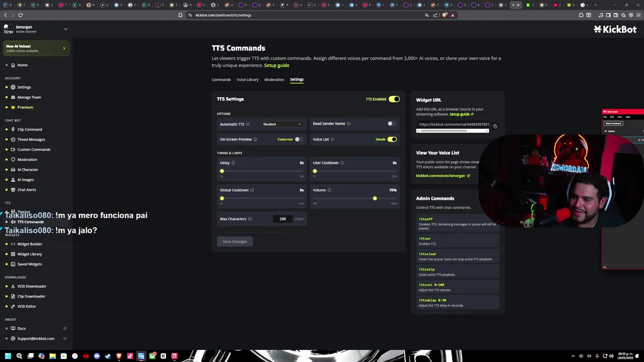Viewport: 644px width, 362px height.
Task: Open Windows taskbar search
Action: [x=19, y=356]
